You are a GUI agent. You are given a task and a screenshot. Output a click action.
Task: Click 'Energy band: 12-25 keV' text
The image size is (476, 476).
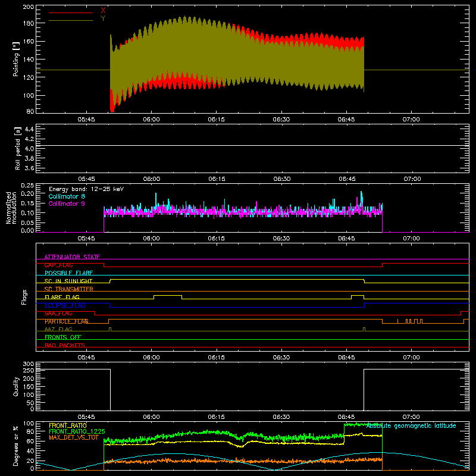point(86,189)
